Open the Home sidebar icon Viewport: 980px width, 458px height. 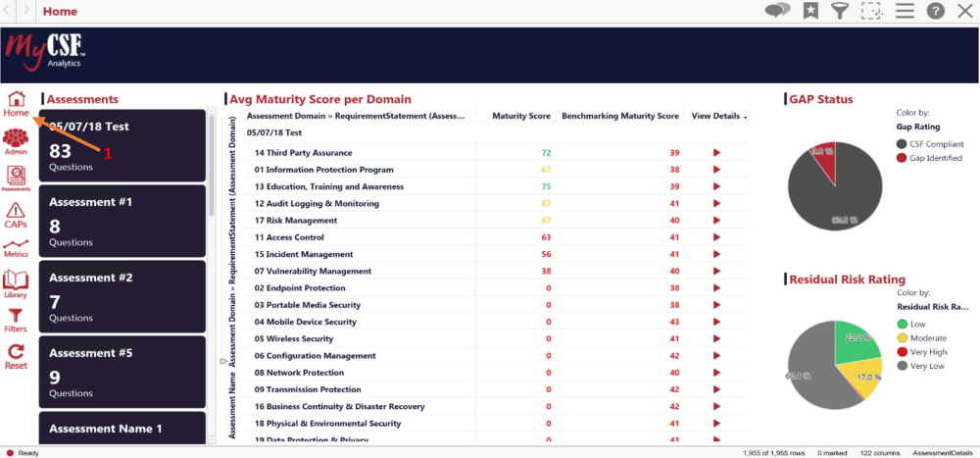point(17,105)
